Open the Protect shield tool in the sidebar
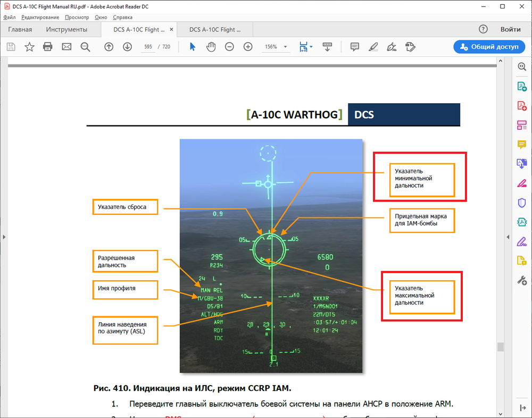Image resolution: width=532 pixels, height=418 pixels. 522,203
